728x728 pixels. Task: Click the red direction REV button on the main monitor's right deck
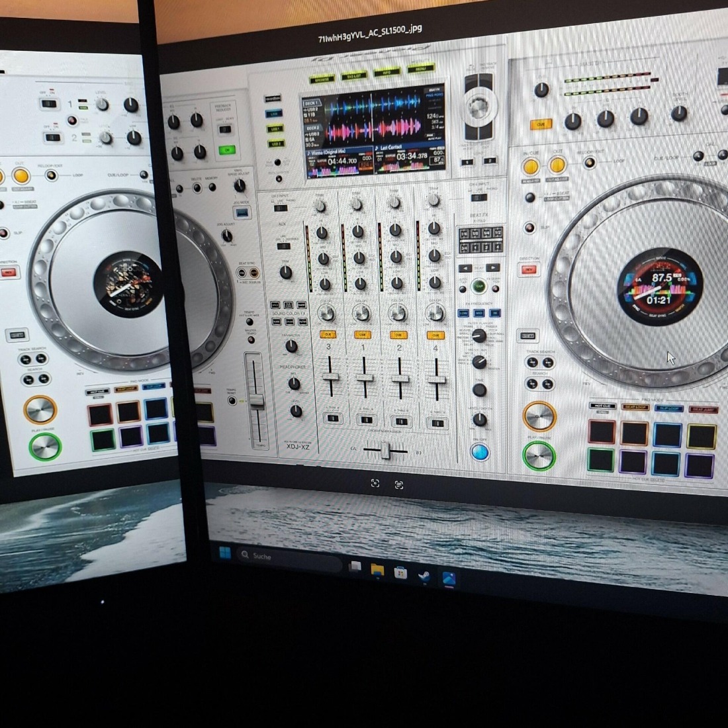click(x=528, y=270)
